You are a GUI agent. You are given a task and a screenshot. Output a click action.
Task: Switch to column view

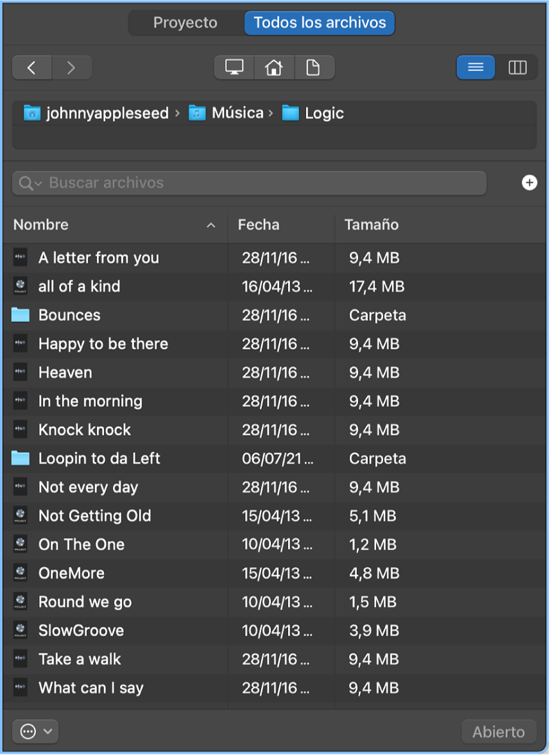[x=517, y=67]
